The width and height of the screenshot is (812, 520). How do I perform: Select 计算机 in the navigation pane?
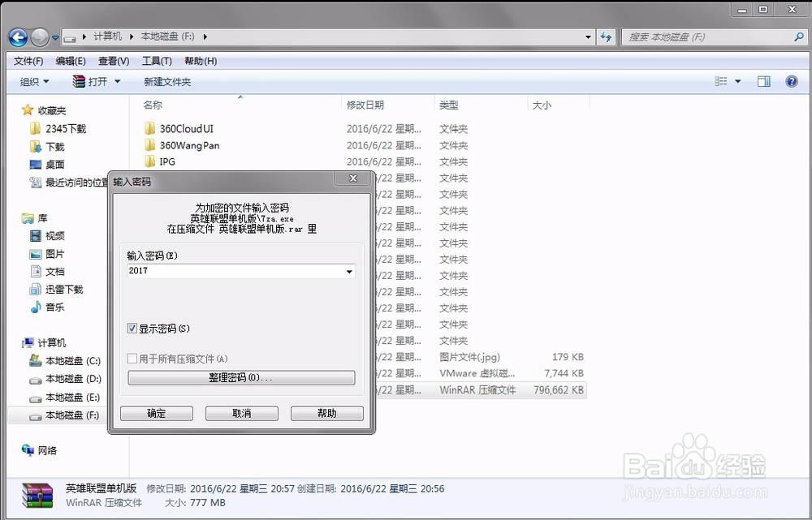(x=44, y=342)
